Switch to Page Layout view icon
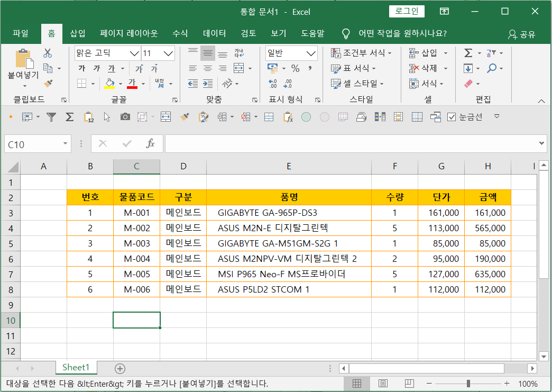Screen dimensions: 552x392 [383, 384]
